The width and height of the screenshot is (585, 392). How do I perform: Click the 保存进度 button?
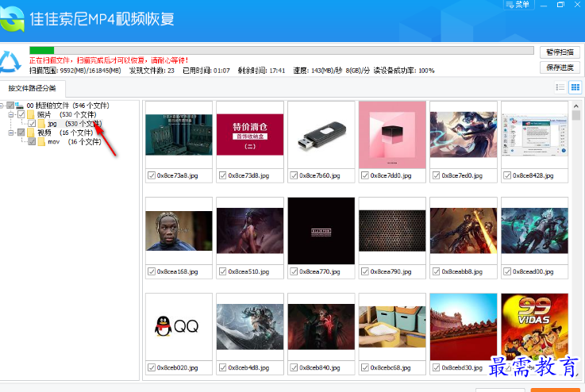click(560, 67)
